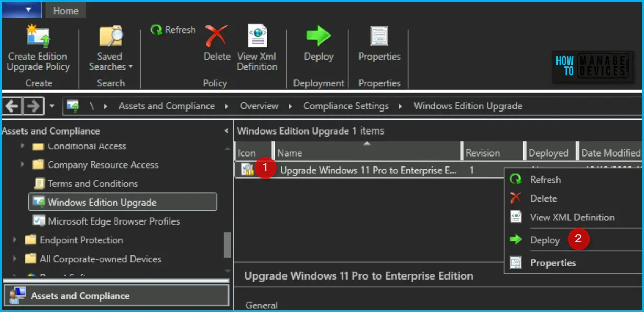Go forward with navigation forward arrow
This screenshot has height=312, width=644.
point(32,106)
